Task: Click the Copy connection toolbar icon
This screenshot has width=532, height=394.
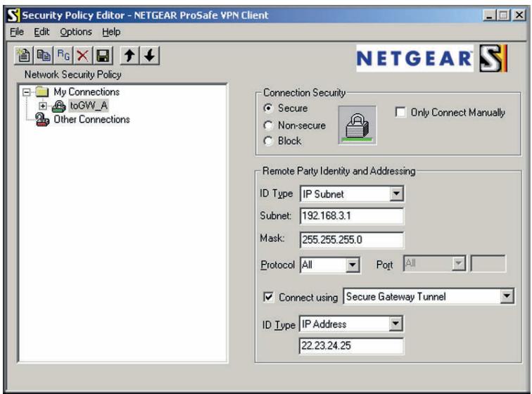Action: pos(44,56)
